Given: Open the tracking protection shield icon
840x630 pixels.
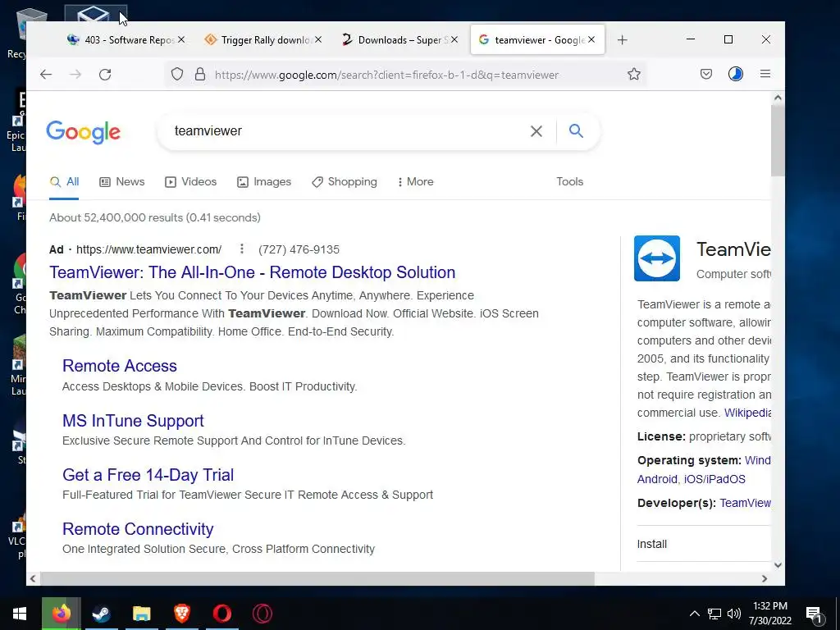Looking at the screenshot, I should (x=177, y=75).
